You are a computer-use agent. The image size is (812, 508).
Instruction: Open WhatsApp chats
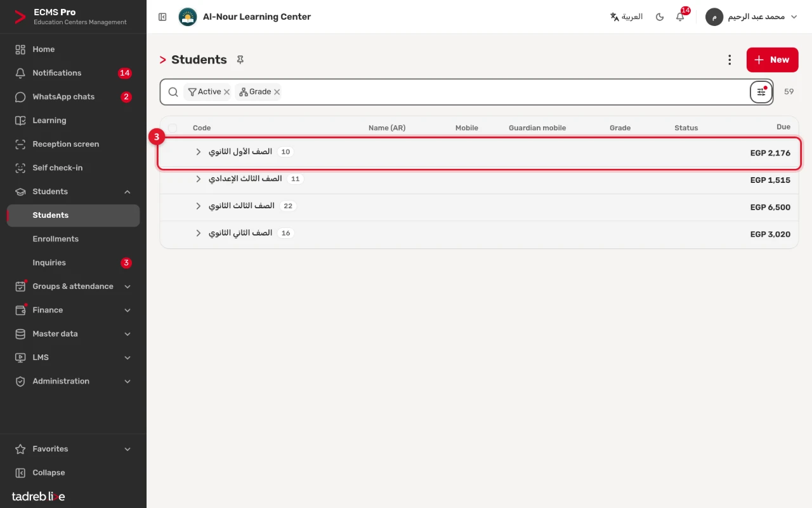[x=73, y=97]
